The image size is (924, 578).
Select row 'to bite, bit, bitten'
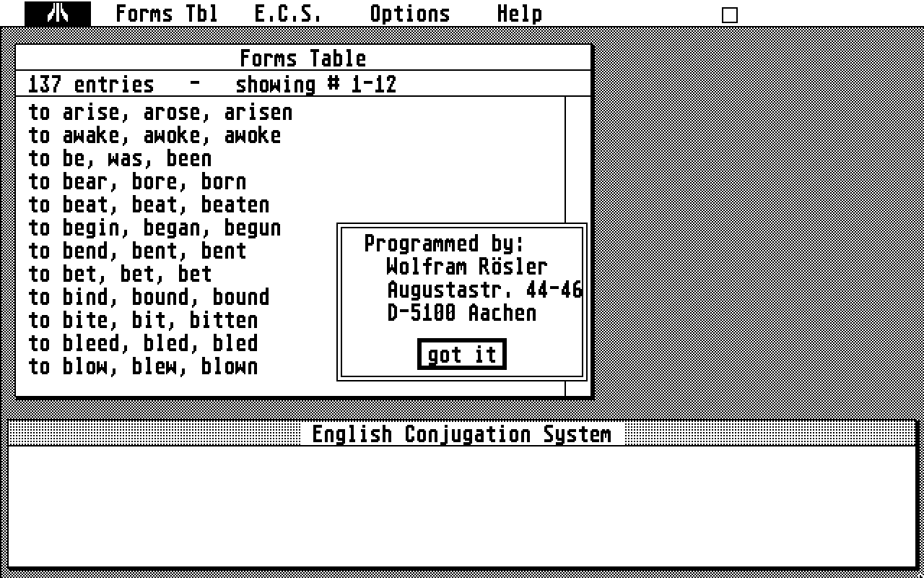(143, 320)
